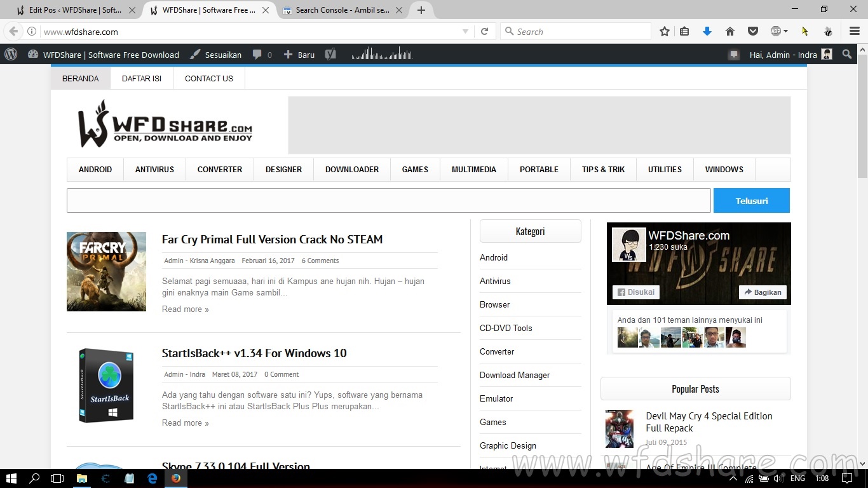Open admin bar notifications icon

734,55
